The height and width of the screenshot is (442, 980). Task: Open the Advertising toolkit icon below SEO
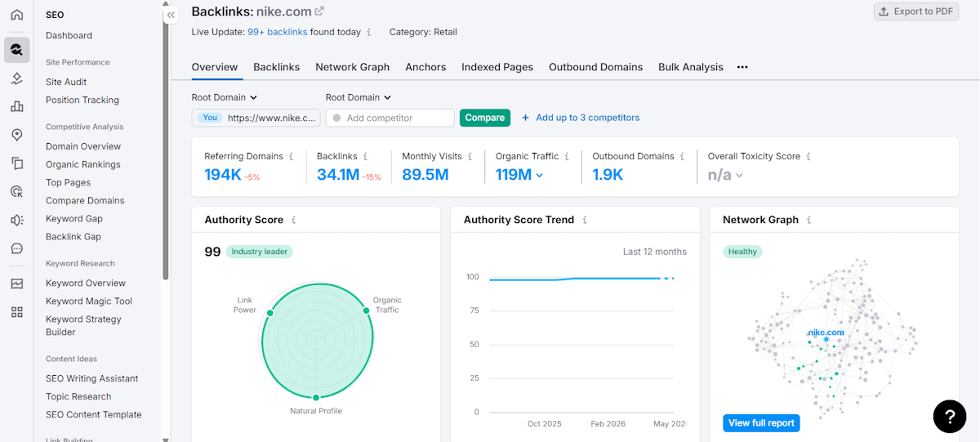pos(16,78)
